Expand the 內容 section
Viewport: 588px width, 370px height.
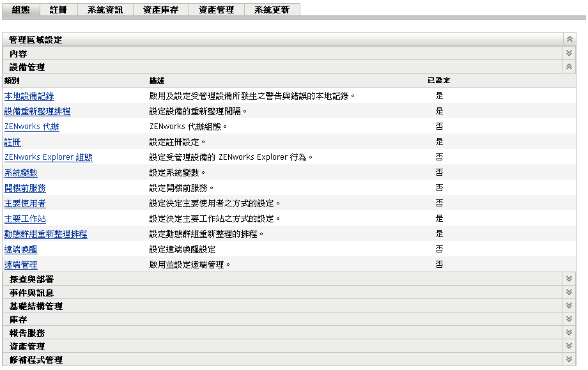tap(569, 53)
